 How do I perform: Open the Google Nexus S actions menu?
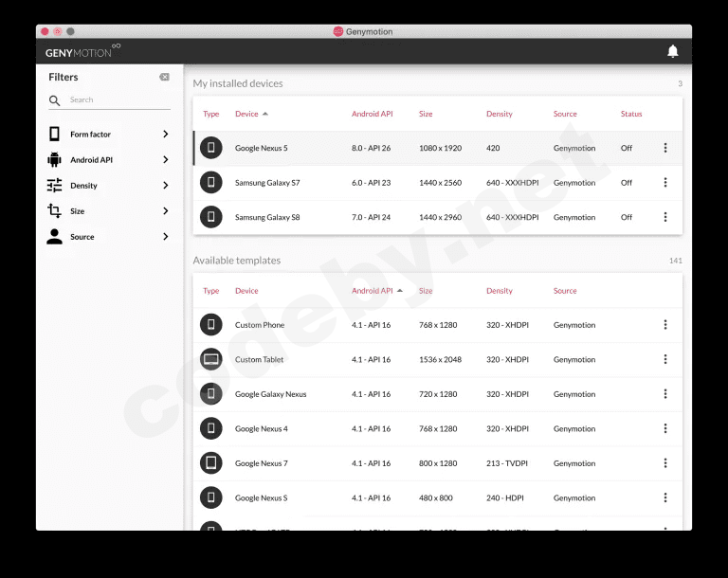click(x=665, y=497)
